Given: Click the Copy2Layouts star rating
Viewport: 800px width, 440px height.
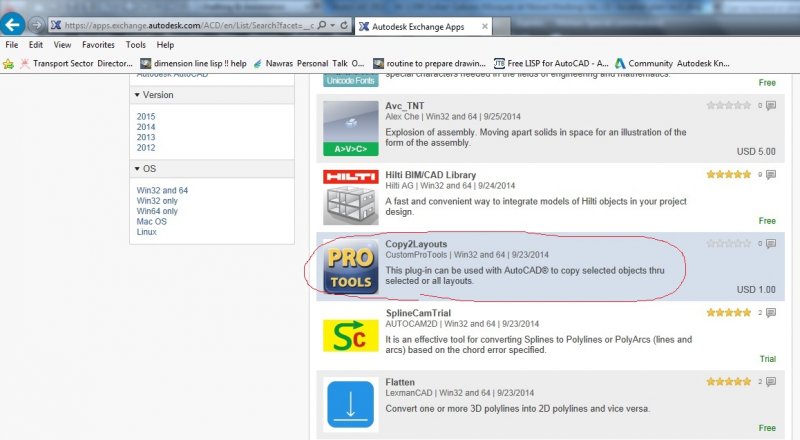Looking at the screenshot, I should 729,243.
